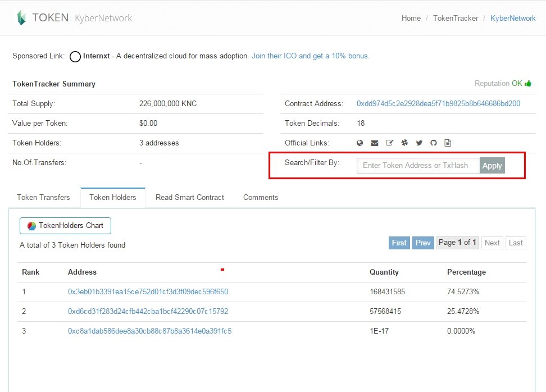Open the TokenHolders Chart button
Screen dimensions: 546x392
(66, 226)
